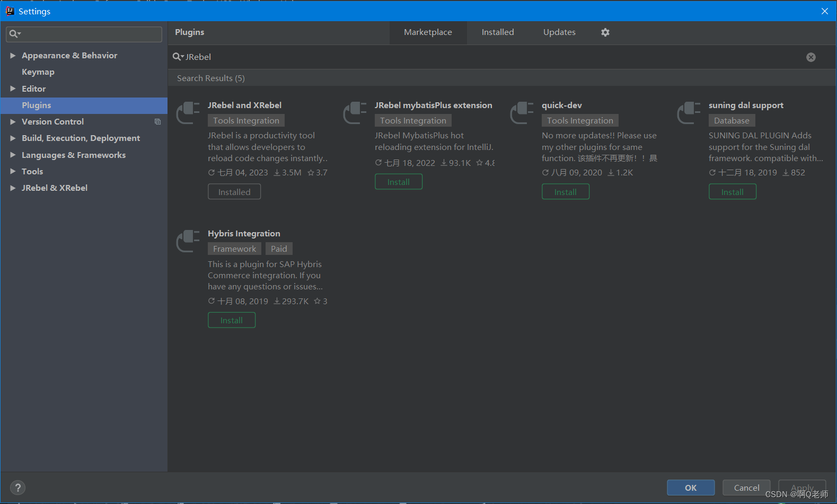This screenshot has width=837, height=504.
Task: Click Tools Integration tag under JRebel mybatisPlus
Action: [x=413, y=121]
